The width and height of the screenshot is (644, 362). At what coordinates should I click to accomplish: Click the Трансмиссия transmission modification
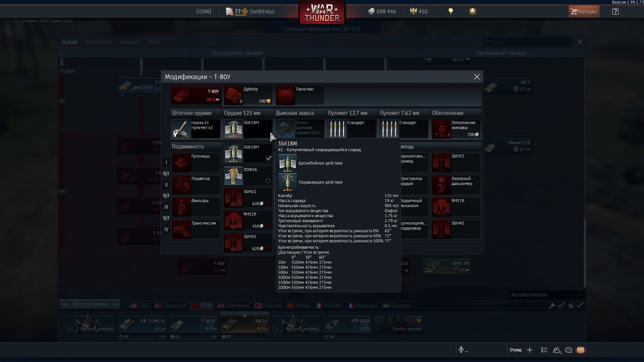196,229
